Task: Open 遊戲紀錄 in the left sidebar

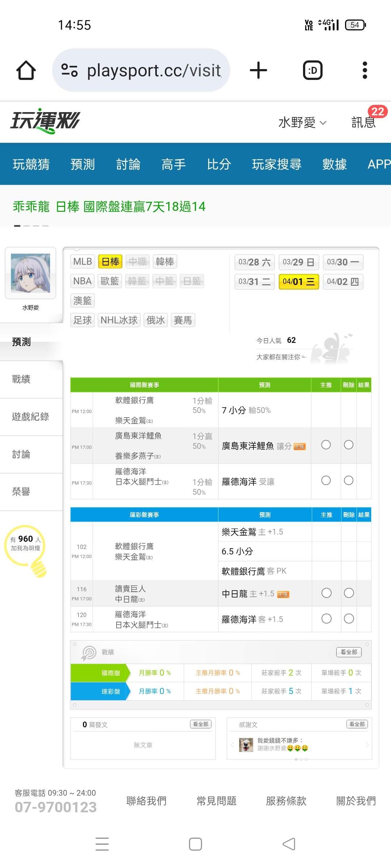Action: pos(31,417)
